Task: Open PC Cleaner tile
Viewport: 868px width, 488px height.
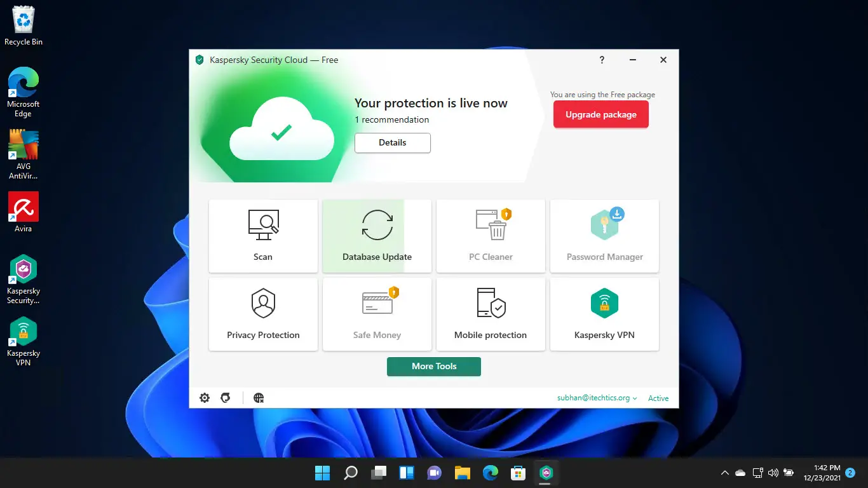Action: click(491, 236)
